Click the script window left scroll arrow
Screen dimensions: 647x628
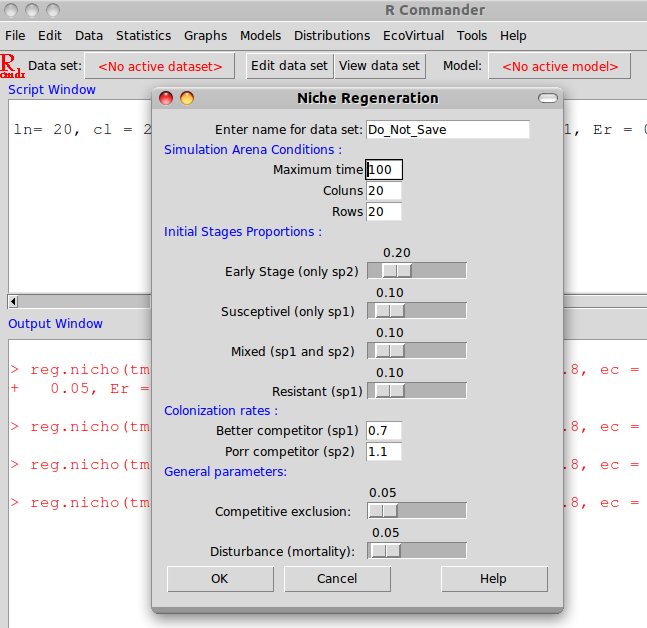click(13, 301)
